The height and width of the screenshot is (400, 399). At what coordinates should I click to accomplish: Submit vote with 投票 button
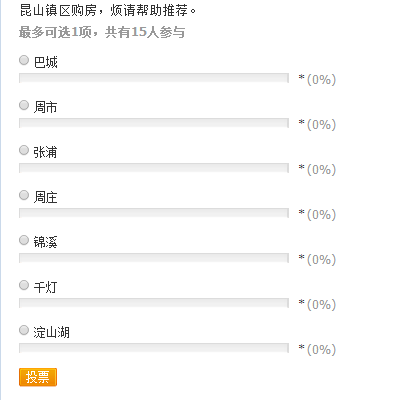[x=38, y=377]
